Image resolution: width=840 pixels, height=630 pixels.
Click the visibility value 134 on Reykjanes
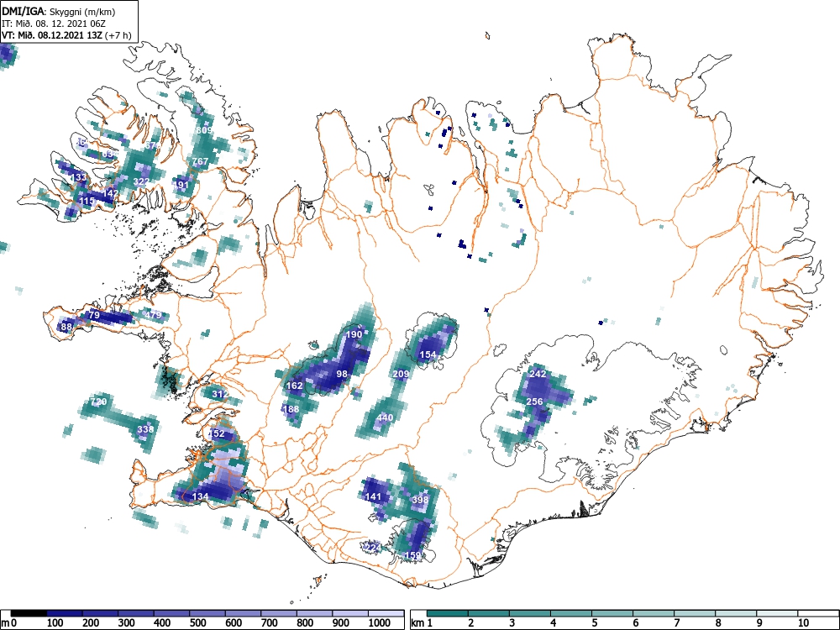tap(200, 496)
